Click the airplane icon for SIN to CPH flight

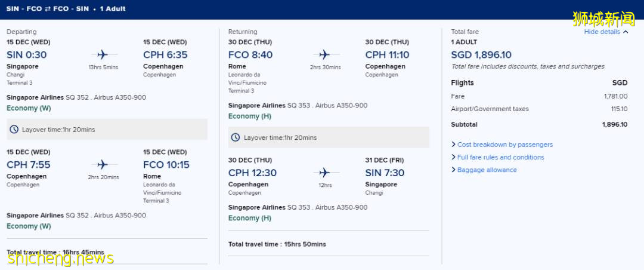pyautogui.click(x=103, y=54)
